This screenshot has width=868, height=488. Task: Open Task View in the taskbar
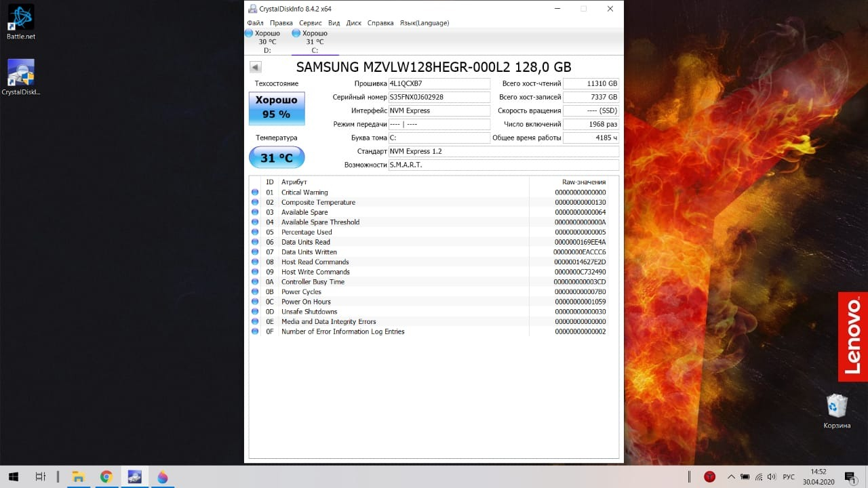coord(41,476)
